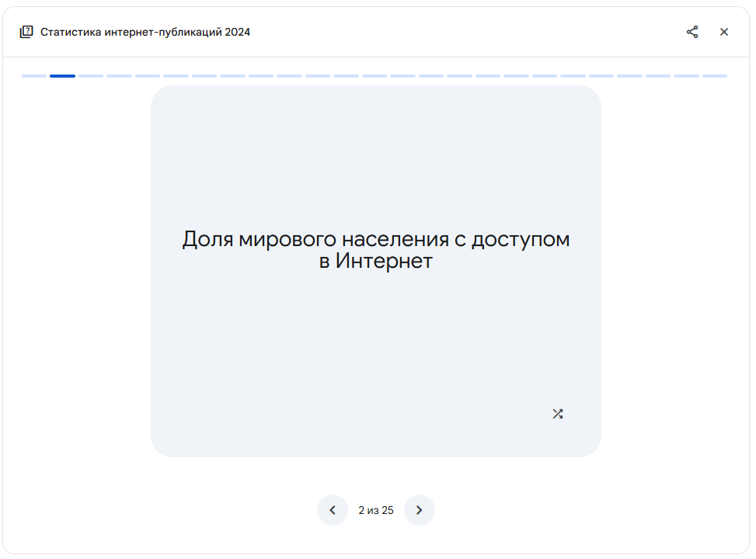
Task: Jump to the first progress bar segment
Action: (x=34, y=76)
